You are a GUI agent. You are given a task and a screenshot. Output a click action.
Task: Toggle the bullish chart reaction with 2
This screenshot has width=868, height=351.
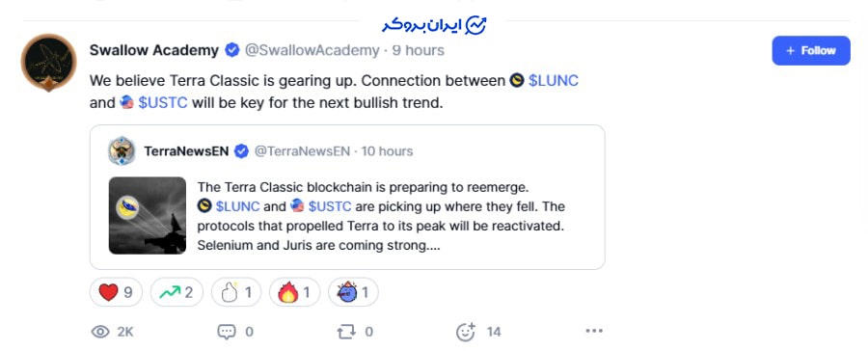coord(176,292)
